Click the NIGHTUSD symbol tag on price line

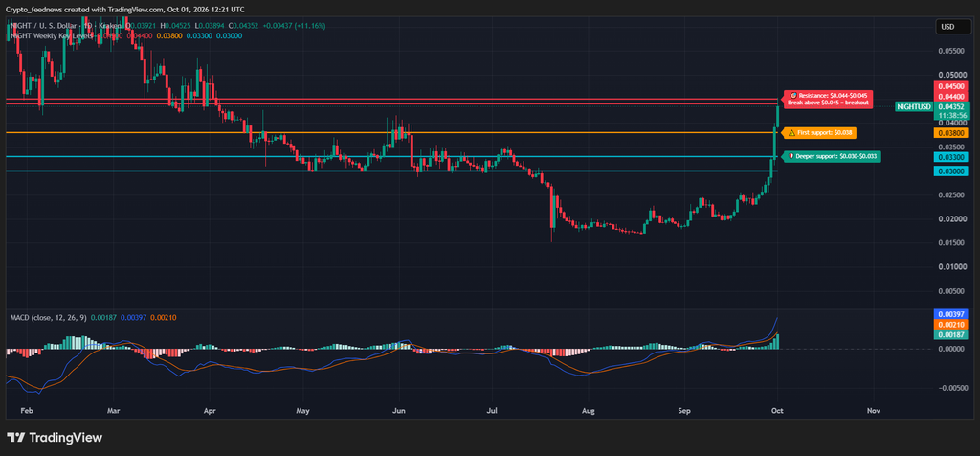(914, 107)
